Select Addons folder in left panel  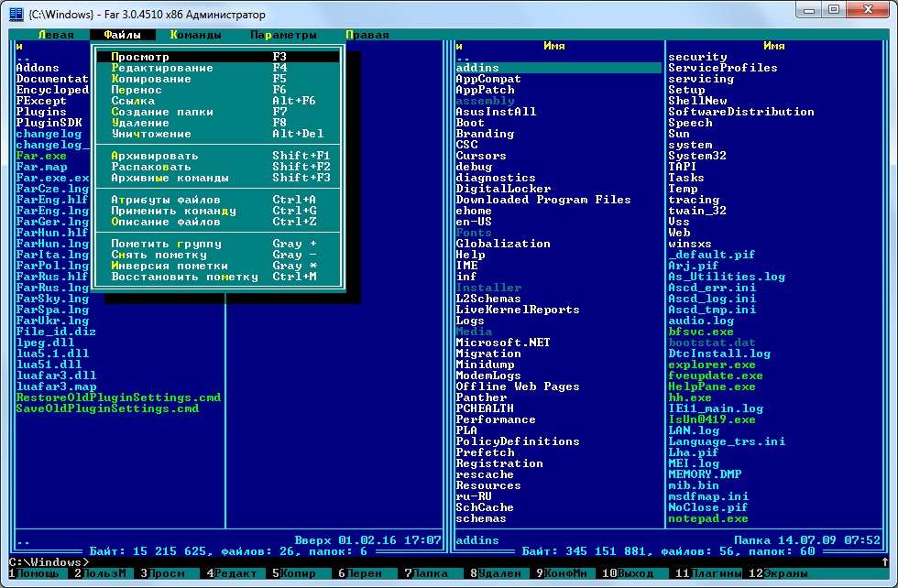[x=38, y=68]
